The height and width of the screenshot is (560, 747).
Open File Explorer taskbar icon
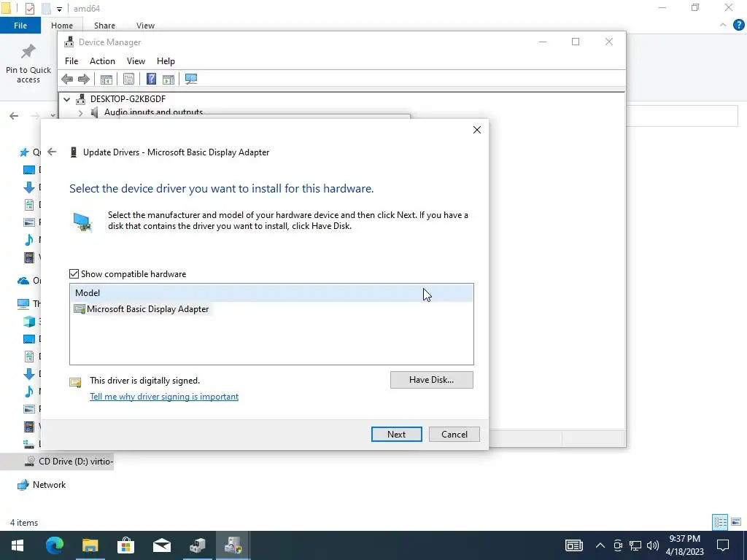coord(90,545)
